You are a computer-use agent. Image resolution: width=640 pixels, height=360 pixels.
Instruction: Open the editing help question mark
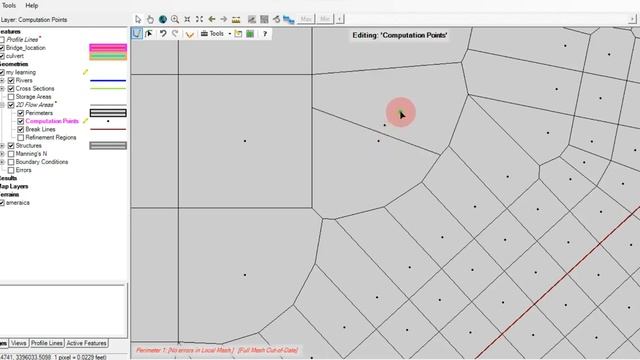click(265, 33)
